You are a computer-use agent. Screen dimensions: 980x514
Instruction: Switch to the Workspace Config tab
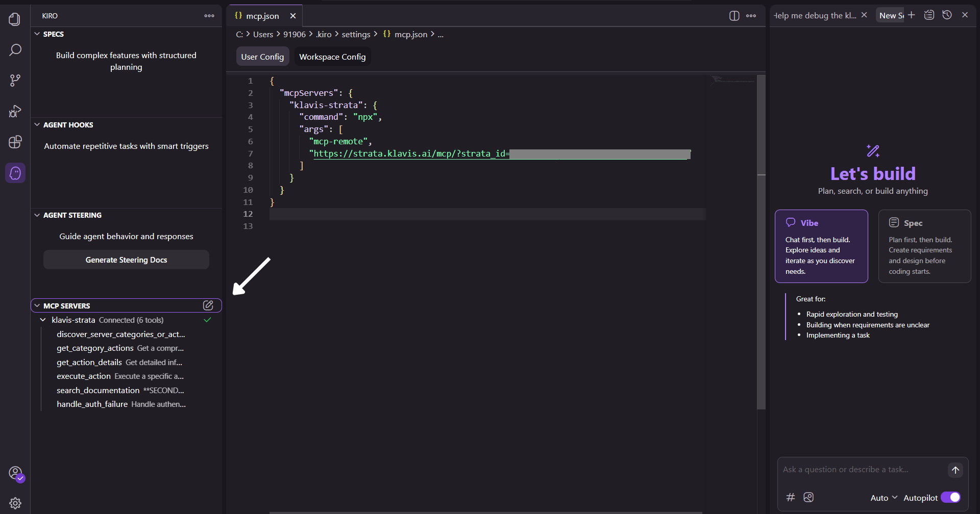(x=332, y=56)
